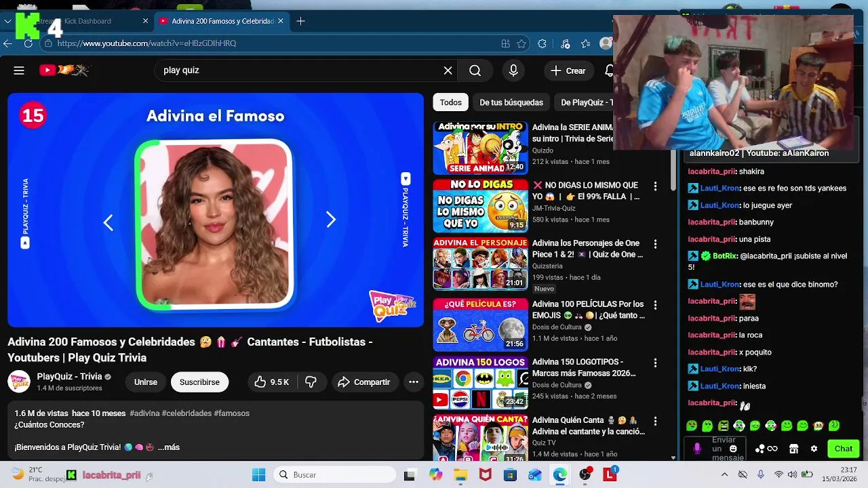
Task: Send message with the green Chat button
Action: (x=844, y=449)
